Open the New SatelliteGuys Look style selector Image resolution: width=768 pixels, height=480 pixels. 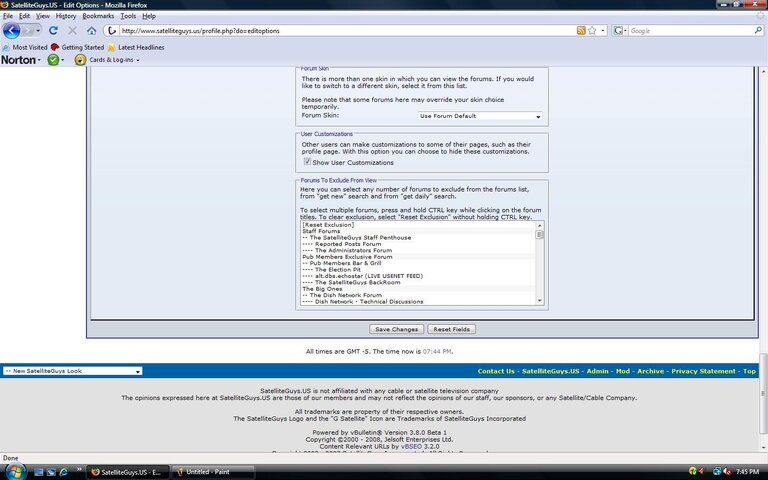click(x=72, y=371)
